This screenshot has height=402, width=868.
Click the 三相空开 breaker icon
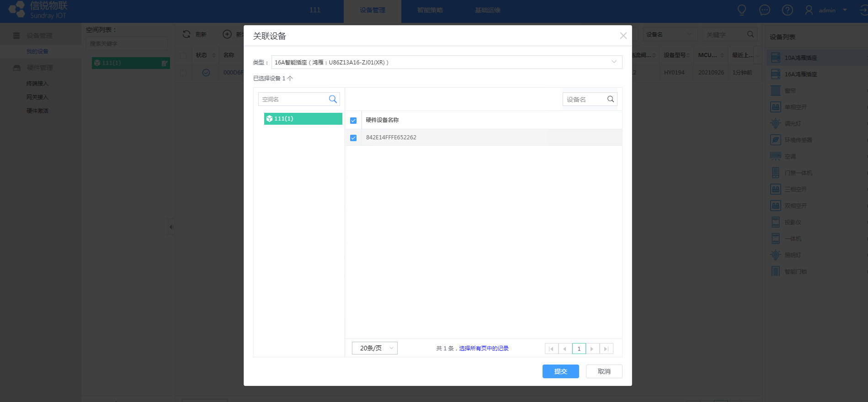click(776, 189)
